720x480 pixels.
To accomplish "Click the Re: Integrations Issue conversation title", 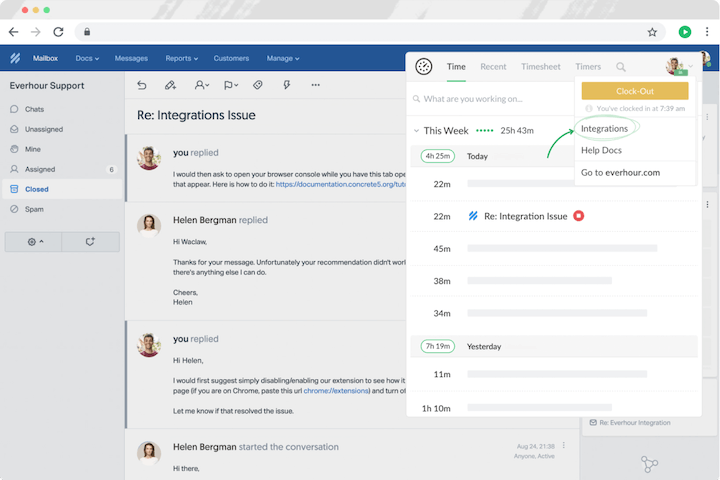I will coord(196,115).
